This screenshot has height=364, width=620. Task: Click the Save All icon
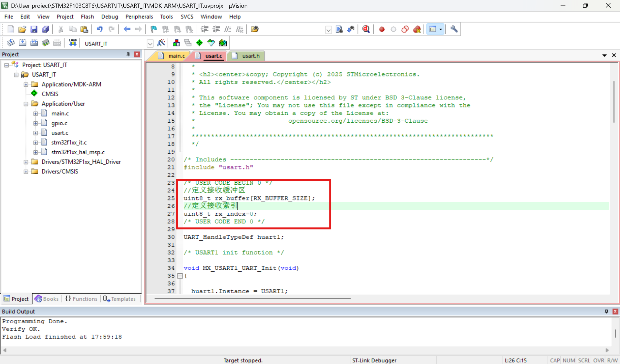[46, 29]
